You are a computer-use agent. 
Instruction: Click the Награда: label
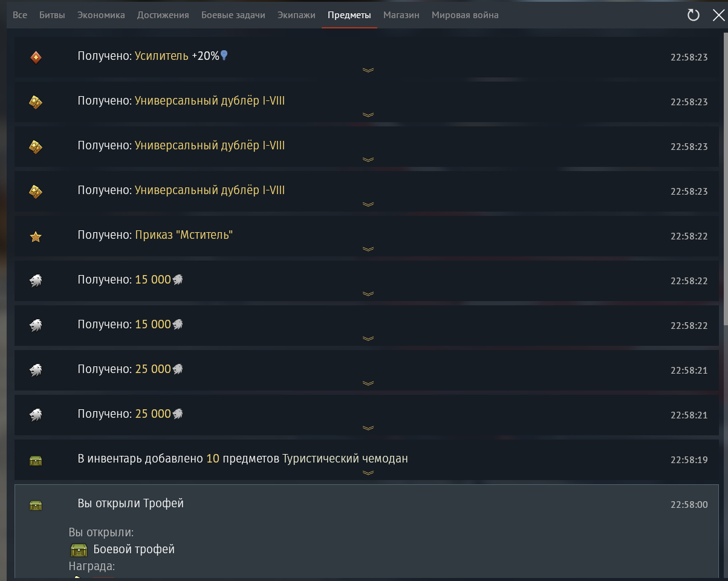[x=92, y=567]
